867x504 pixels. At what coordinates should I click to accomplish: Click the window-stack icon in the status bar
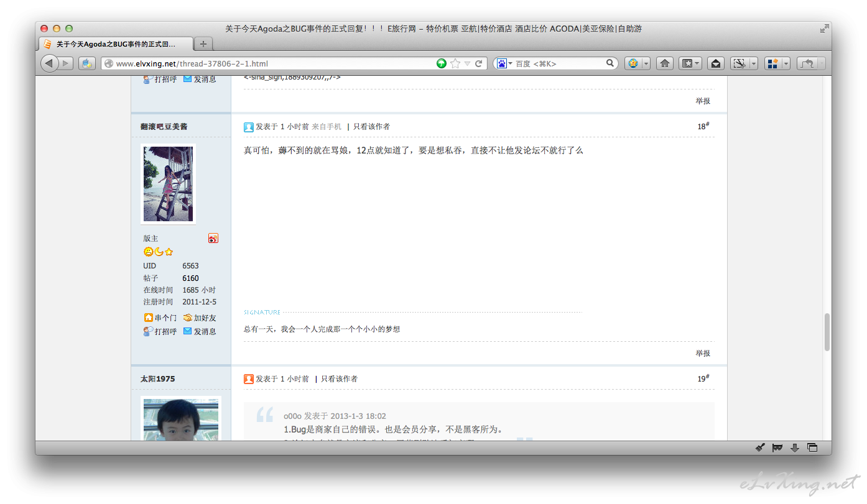click(812, 447)
